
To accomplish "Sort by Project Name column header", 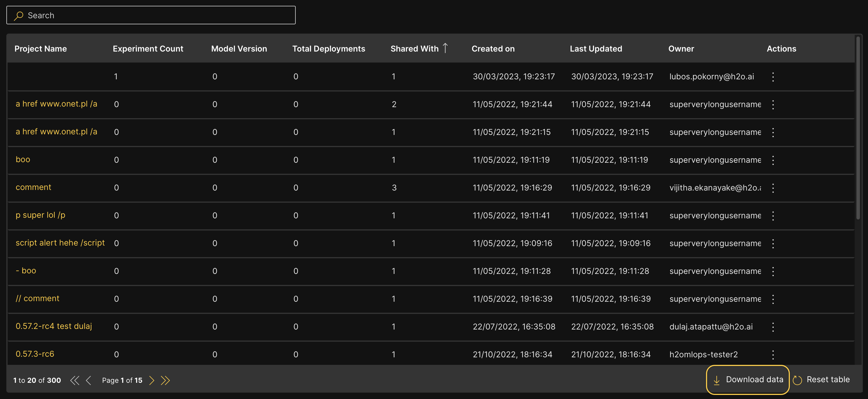I will pyautogui.click(x=41, y=49).
